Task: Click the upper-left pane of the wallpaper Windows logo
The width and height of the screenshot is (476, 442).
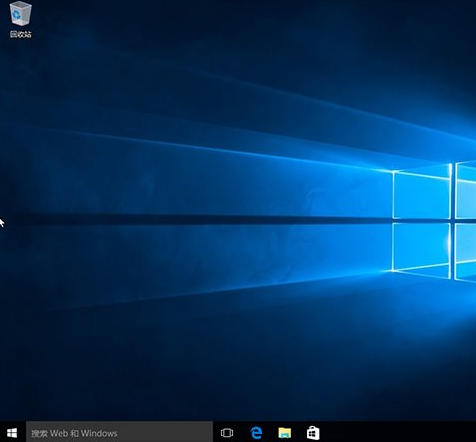Action: tap(422, 193)
